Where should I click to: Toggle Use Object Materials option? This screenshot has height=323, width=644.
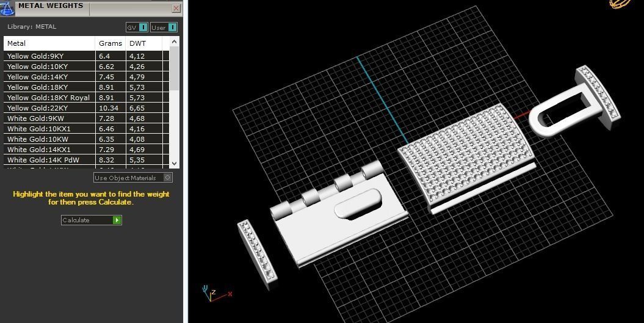133,178
